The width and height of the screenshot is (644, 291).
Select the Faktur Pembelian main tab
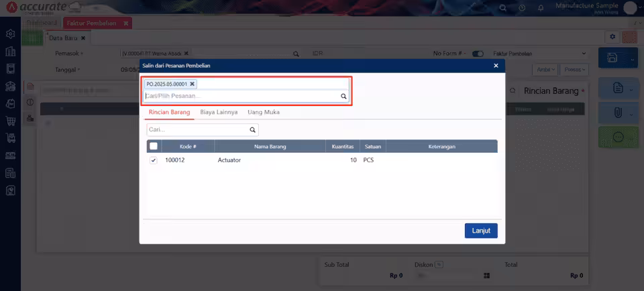[93, 23]
